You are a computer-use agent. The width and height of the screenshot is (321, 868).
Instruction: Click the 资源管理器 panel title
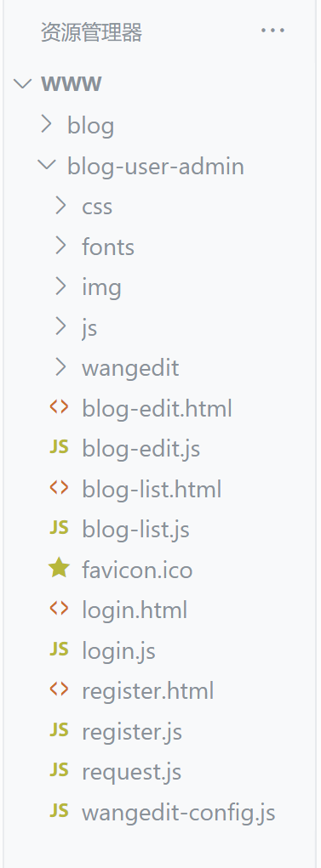pyautogui.click(x=91, y=32)
